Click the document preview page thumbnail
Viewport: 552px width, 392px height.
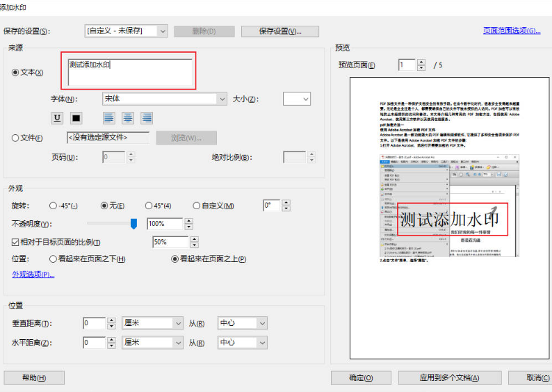[x=450, y=218]
